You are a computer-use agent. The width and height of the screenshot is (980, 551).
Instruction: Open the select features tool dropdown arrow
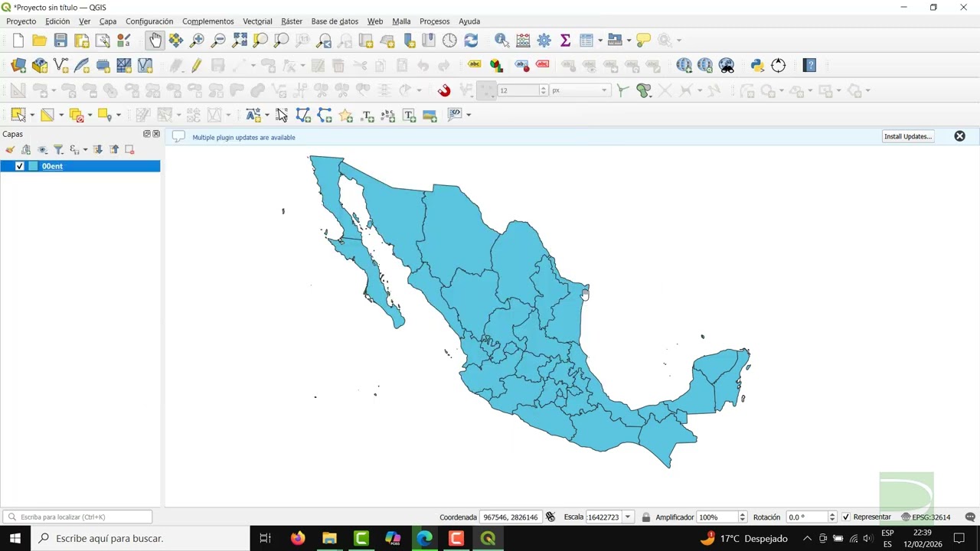coord(32,116)
